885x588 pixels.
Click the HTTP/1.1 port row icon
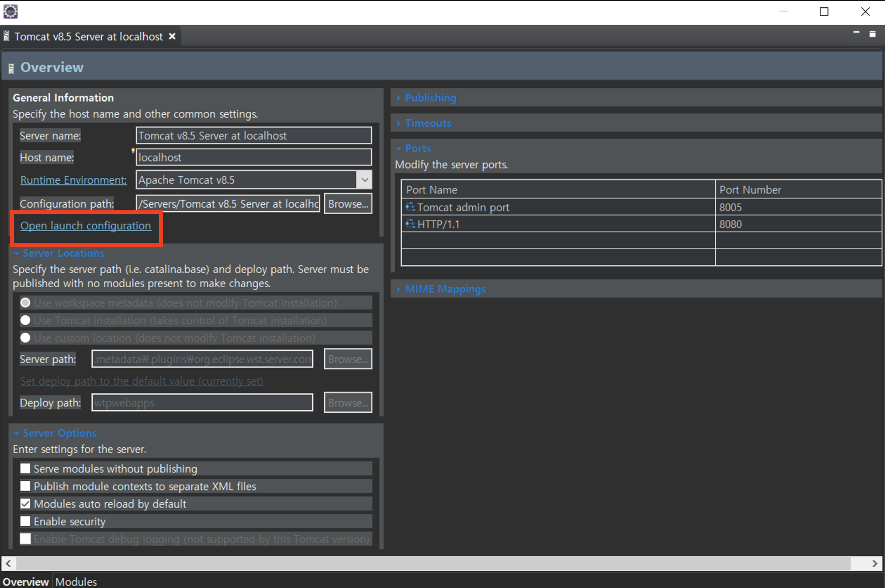[x=410, y=224]
